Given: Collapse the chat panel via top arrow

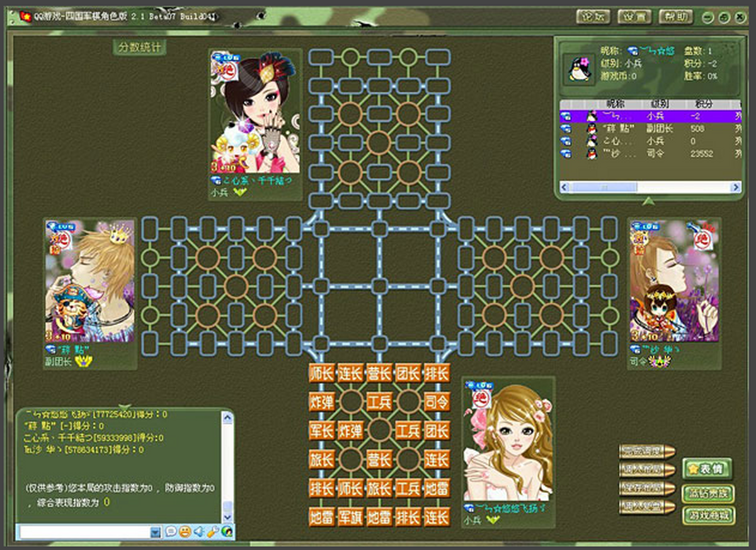Looking at the screenshot, I should (x=125, y=408).
